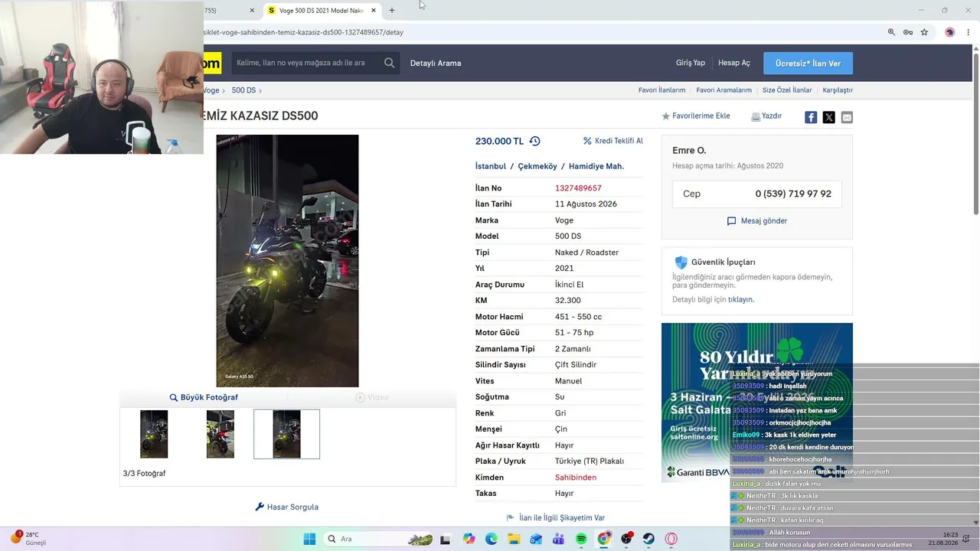Select the second photo thumbnail
Image resolution: width=980 pixels, height=551 pixels.
tap(220, 434)
